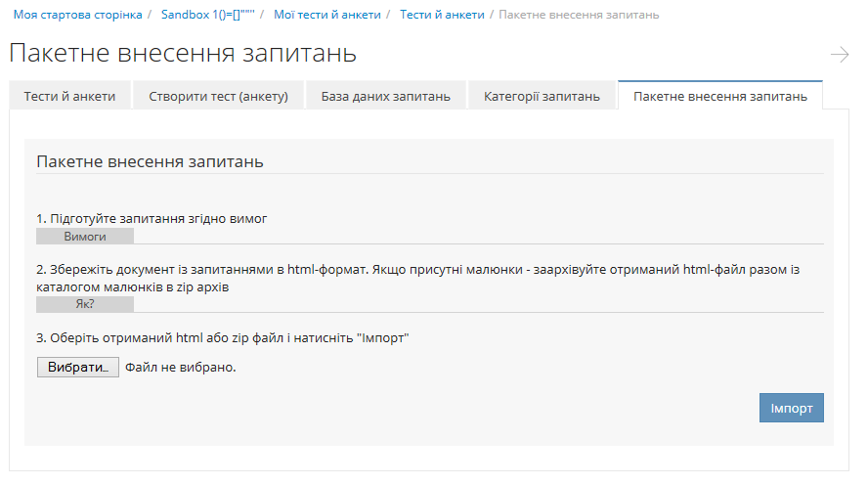Expand the 'Як?' how-to section
868x484 pixels.
point(85,304)
